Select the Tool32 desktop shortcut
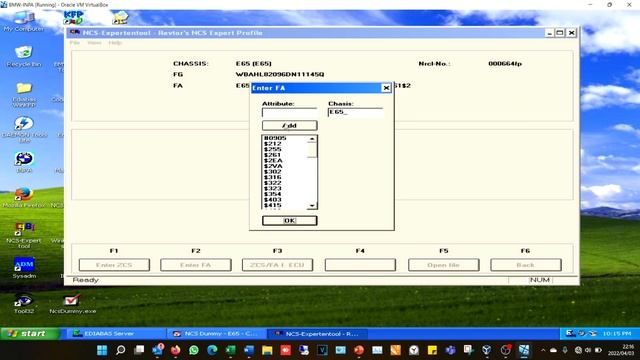This screenshot has width=640, height=360. pyautogui.click(x=24, y=304)
